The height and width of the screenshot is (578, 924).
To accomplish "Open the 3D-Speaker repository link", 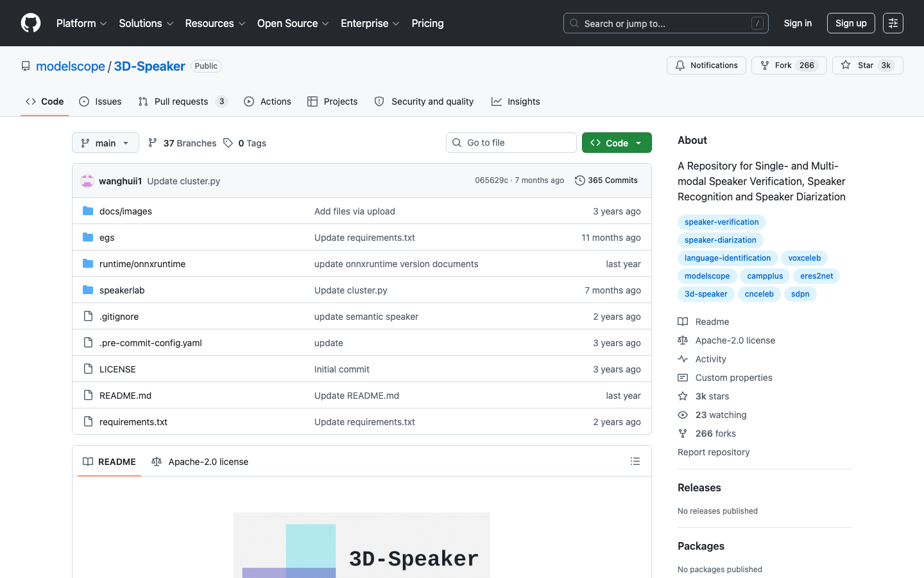I will (x=150, y=66).
